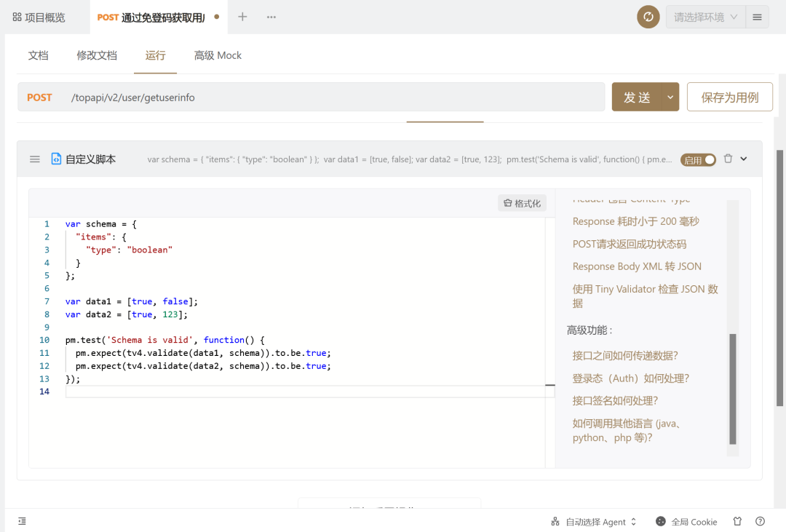The width and height of the screenshot is (786, 532).
Task: Disable the 启用 script toggle
Action: click(698, 159)
